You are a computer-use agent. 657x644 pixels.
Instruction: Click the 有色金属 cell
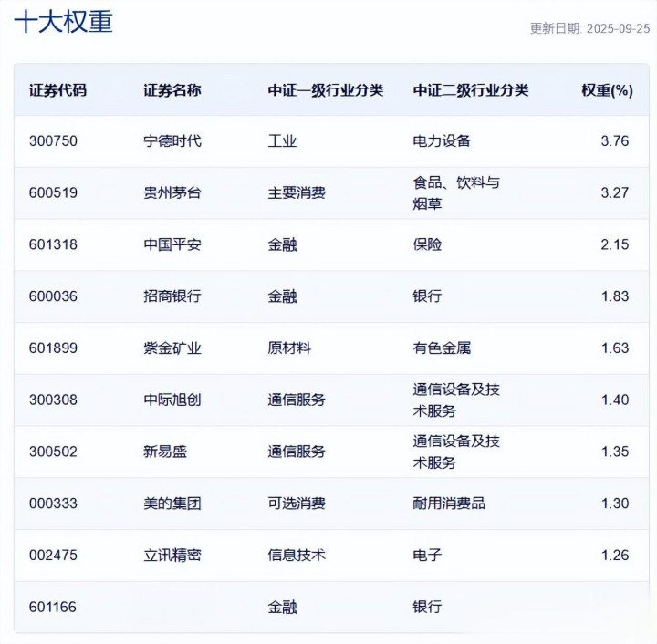pos(442,348)
